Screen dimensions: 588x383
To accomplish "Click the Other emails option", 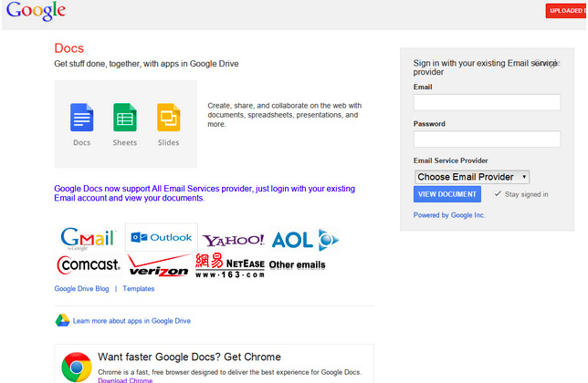I will tap(297, 265).
